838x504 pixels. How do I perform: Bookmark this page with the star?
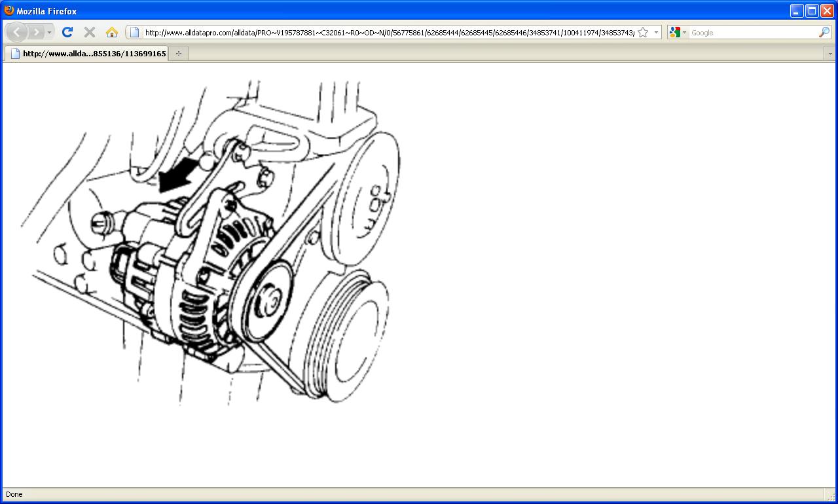pos(643,32)
